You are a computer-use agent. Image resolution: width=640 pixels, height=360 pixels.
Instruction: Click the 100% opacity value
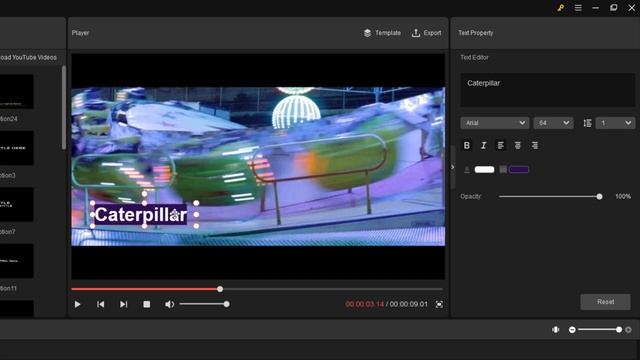click(623, 197)
